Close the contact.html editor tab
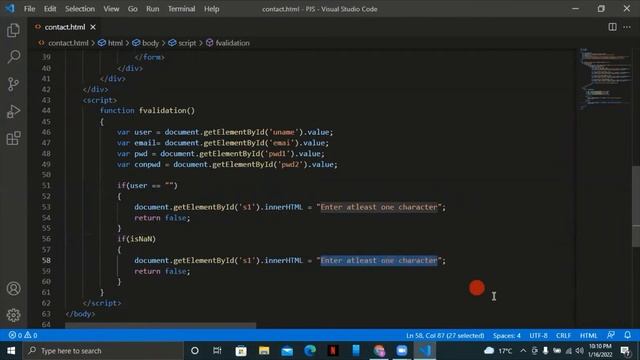Image resolution: width=640 pixels, height=360 pixels. 93,27
